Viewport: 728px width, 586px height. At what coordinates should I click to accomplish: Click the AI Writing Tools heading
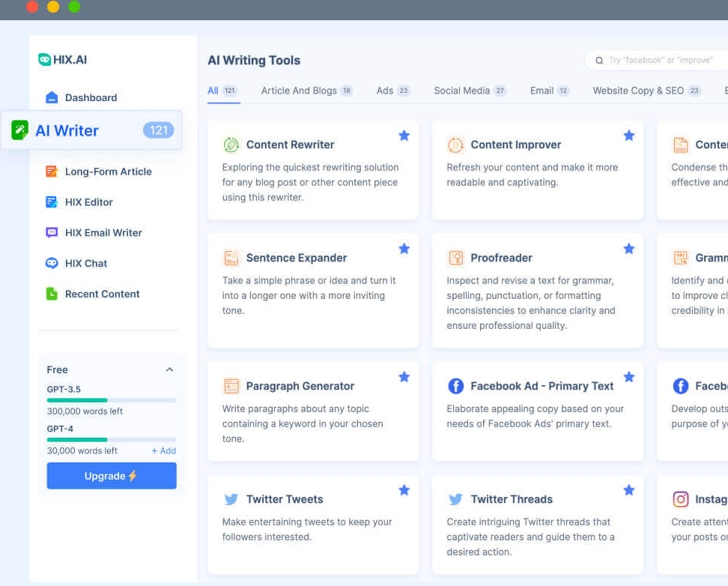254,61
